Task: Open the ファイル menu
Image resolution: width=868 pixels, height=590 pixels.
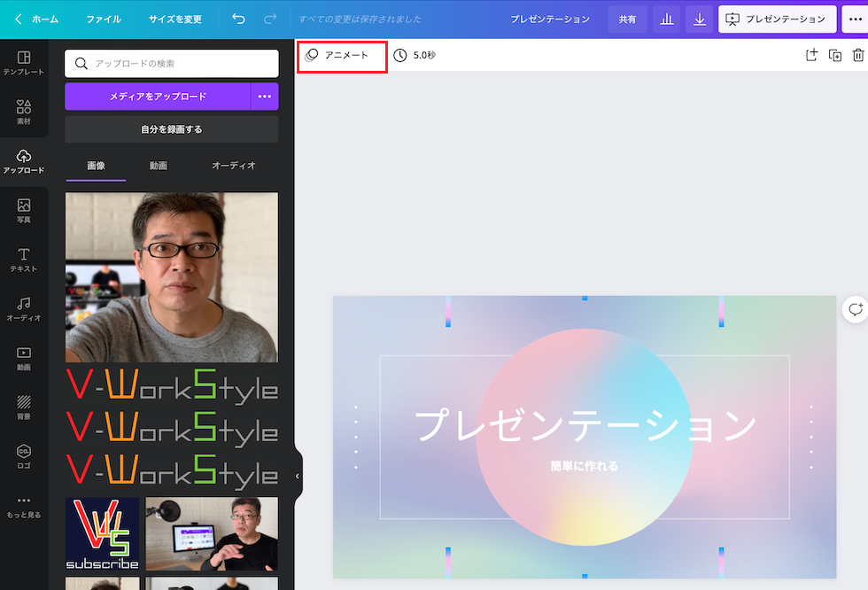Action: (x=105, y=19)
